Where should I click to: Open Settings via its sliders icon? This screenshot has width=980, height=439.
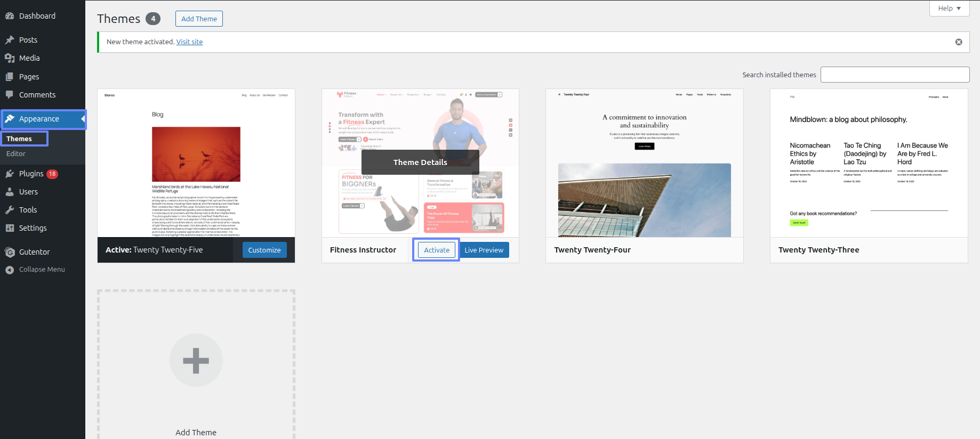(10, 228)
